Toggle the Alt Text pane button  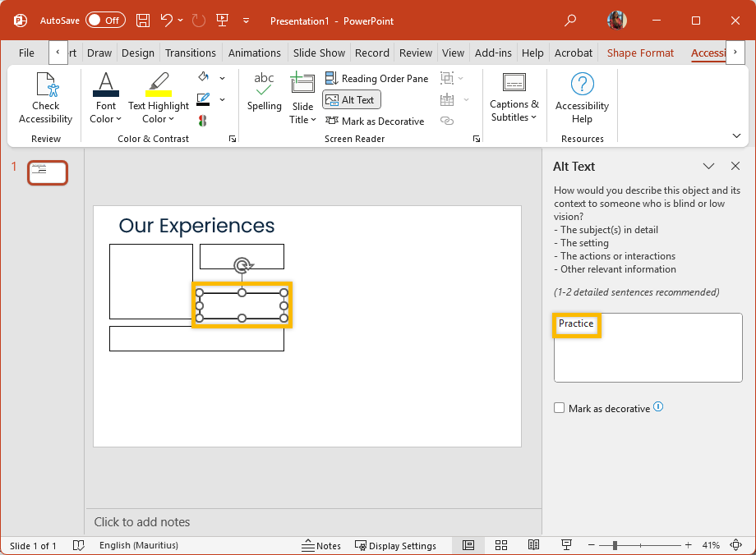tap(351, 100)
